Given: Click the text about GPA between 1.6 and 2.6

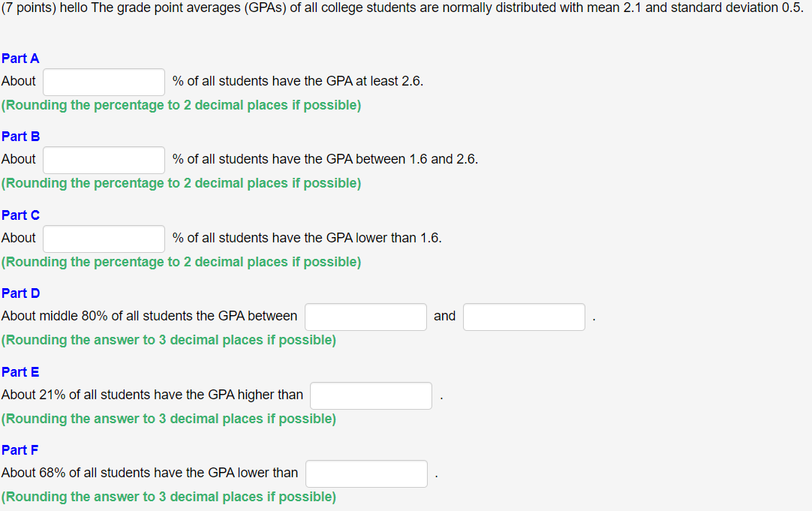Looking at the screenshot, I should (x=324, y=159).
